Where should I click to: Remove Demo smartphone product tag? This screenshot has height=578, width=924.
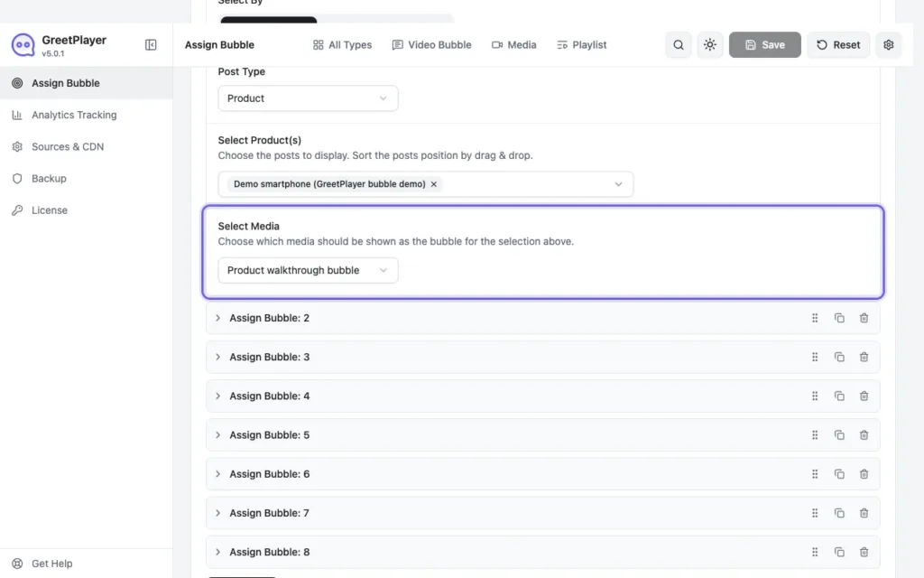pyautogui.click(x=434, y=184)
